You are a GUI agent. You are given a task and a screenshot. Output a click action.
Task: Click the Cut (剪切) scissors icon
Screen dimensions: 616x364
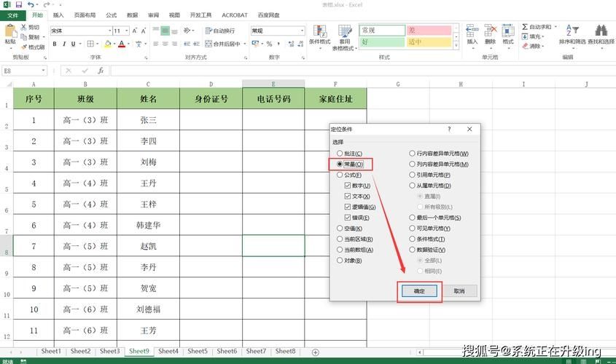[23, 27]
